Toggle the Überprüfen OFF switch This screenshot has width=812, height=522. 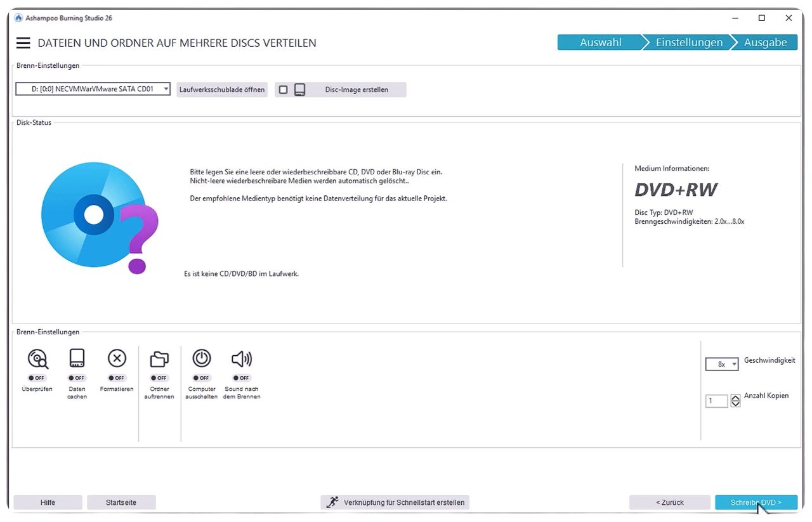[37, 378]
